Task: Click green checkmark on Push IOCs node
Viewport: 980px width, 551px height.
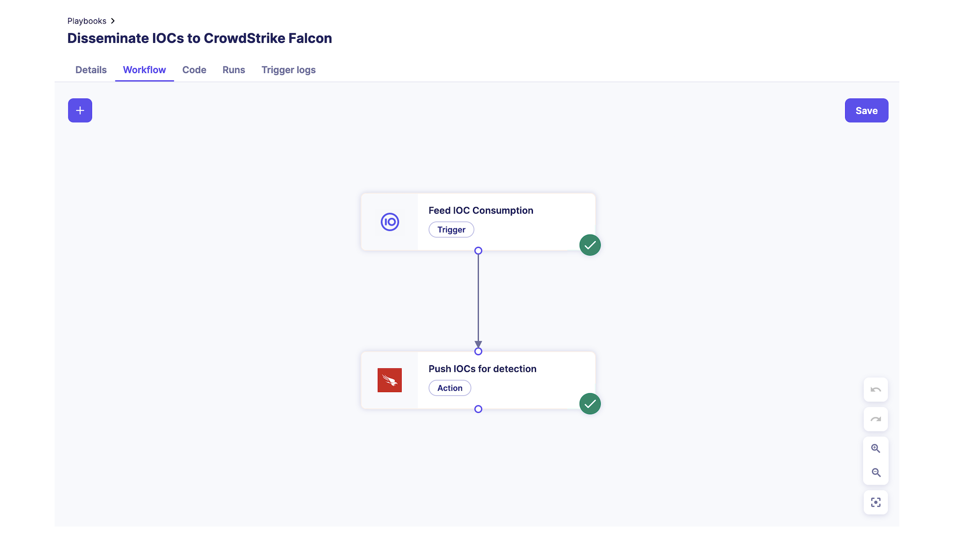Action: click(590, 404)
